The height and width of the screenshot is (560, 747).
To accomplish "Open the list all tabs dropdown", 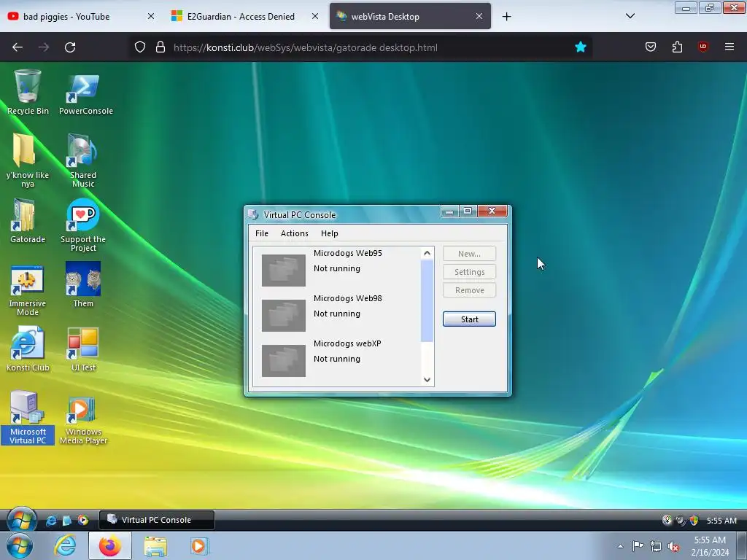I will (x=630, y=16).
